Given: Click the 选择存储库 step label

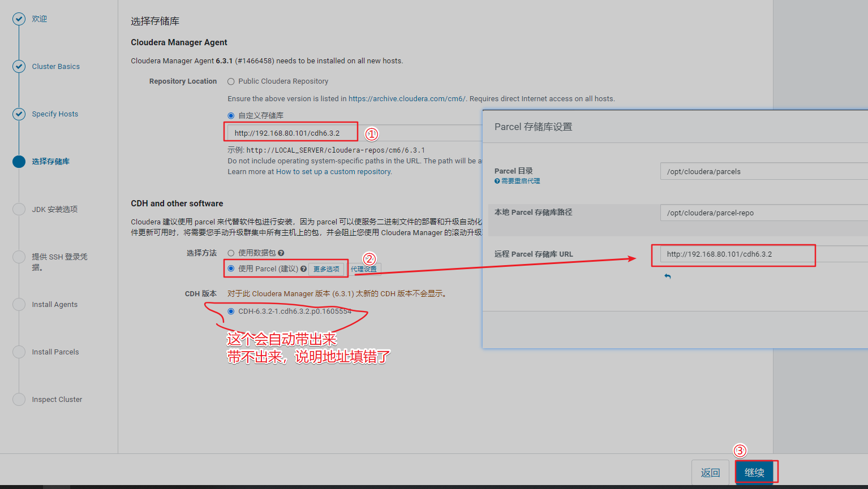Looking at the screenshot, I should coord(51,162).
